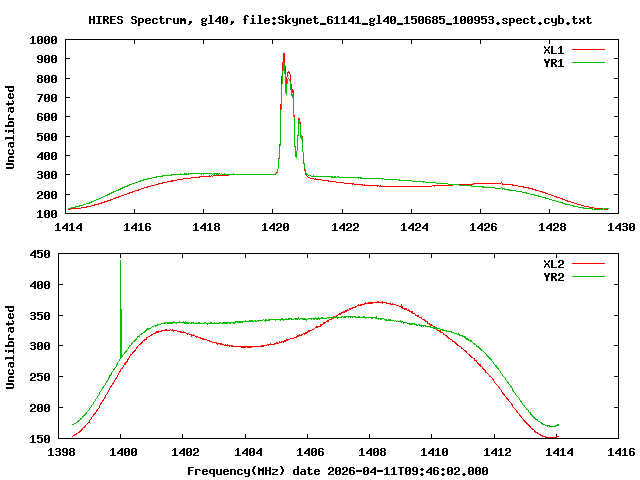
Task: Click the hydrogen line peak near 1420 MHz
Action: click(x=284, y=54)
